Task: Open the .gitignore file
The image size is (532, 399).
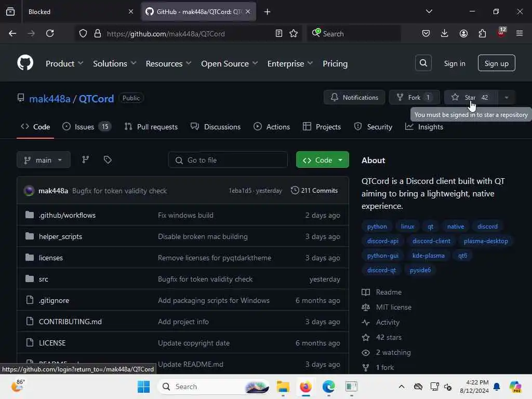Action: [x=54, y=301]
